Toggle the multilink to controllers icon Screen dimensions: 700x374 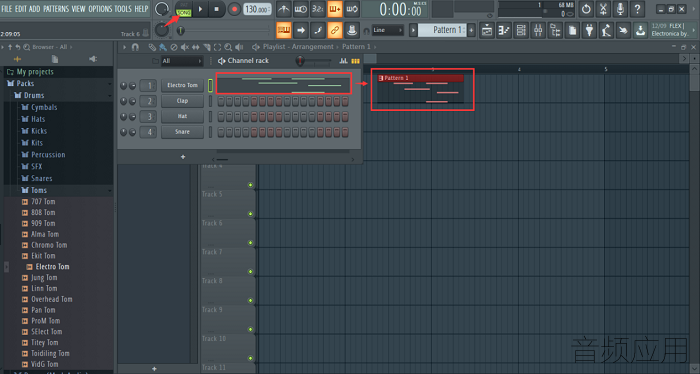334,30
